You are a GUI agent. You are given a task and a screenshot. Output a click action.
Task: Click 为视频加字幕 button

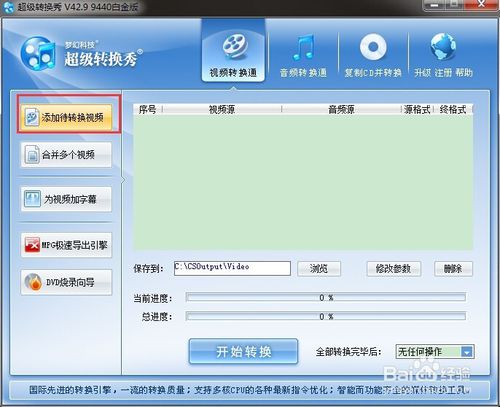(66, 199)
